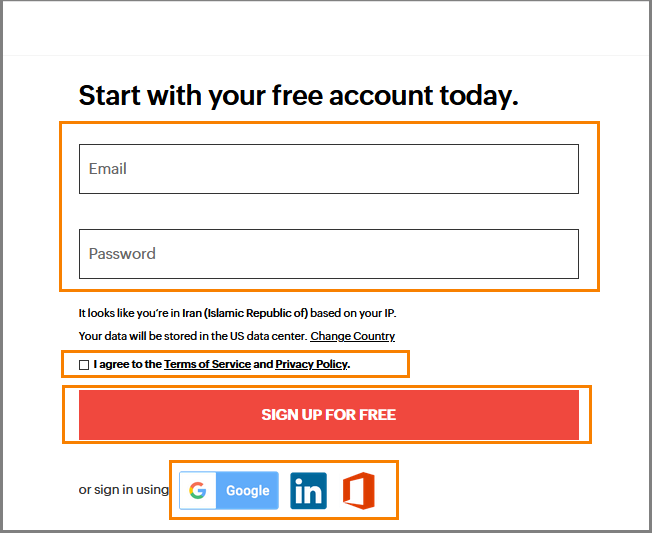Click the blank header area above the heading

(x=326, y=30)
